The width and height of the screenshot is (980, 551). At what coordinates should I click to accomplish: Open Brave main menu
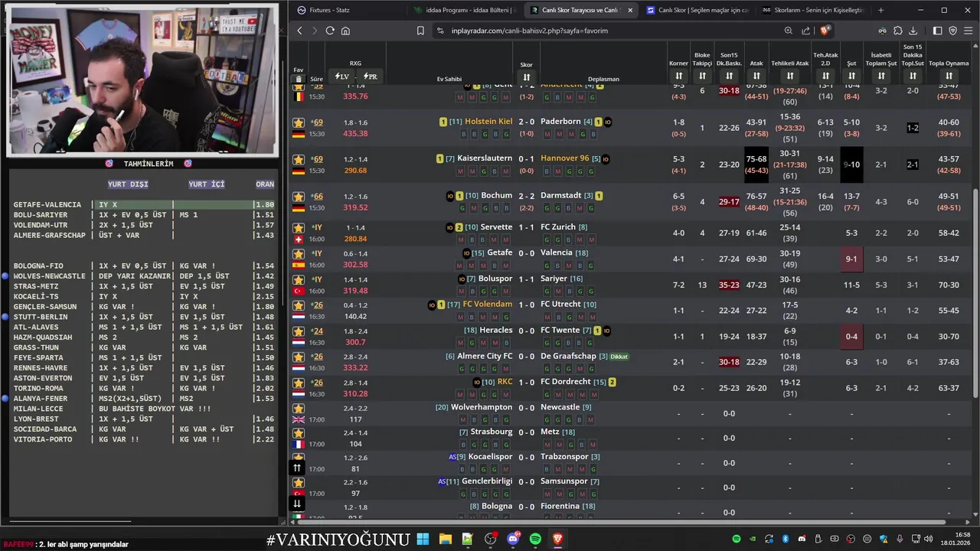pos(969,31)
